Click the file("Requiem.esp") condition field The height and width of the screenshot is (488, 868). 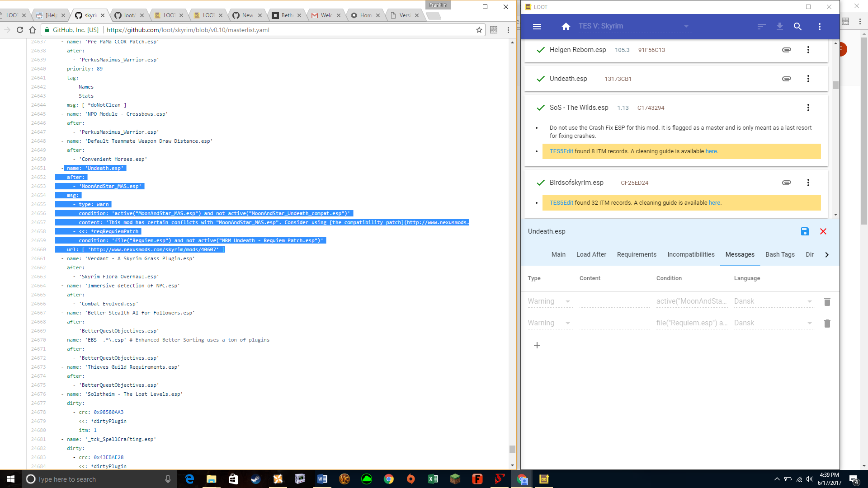tap(692, 323)
